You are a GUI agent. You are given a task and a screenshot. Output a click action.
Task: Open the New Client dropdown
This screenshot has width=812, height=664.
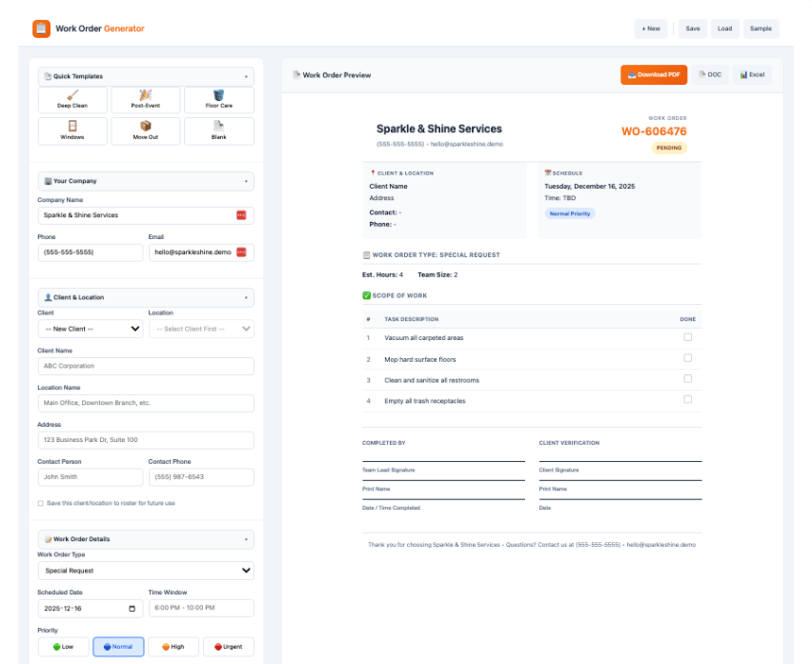tap(90, 329)
